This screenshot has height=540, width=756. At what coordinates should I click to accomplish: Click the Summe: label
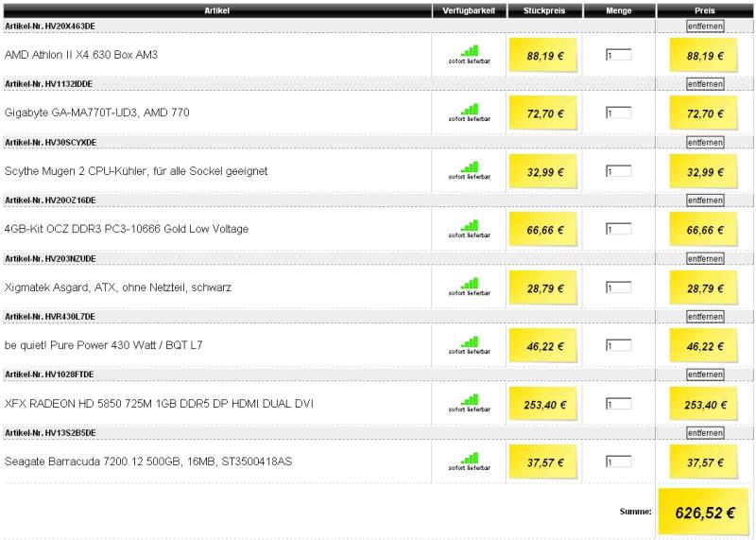[x=635, y=512]
